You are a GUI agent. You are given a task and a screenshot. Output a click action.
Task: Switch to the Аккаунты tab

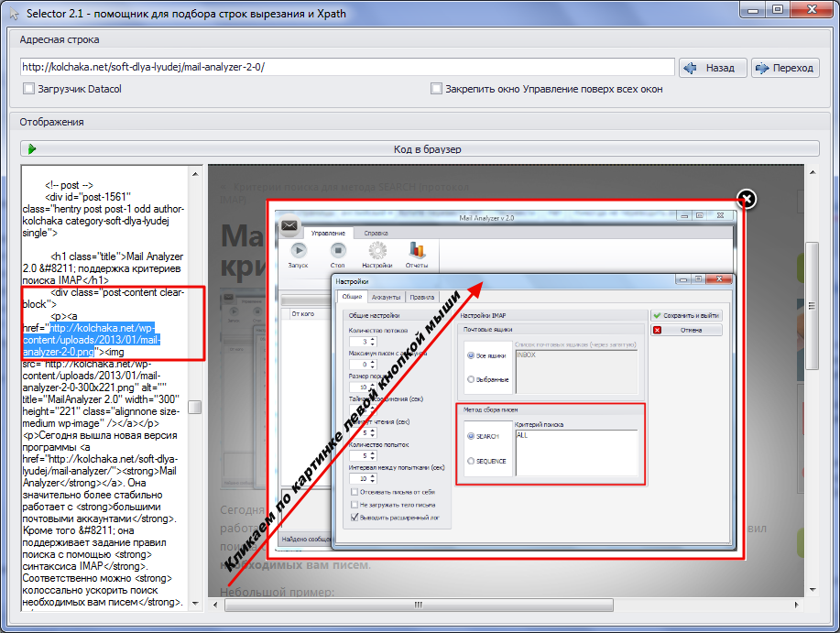click(x=386, y=297)
